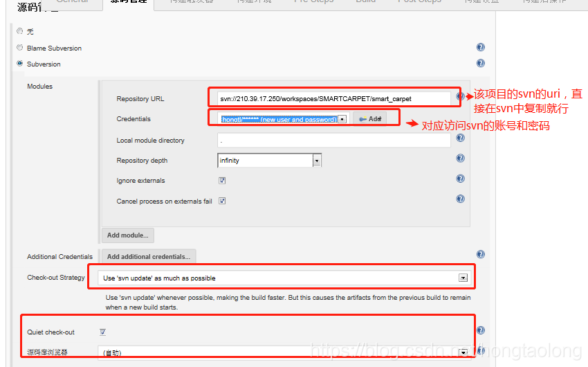Open help for Quiet check-out

[480, 330]
